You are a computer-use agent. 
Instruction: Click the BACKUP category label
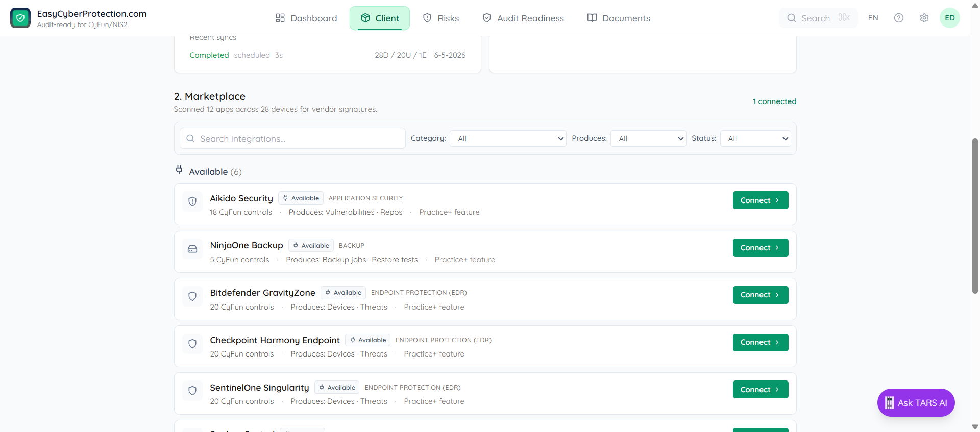point(352,246)
